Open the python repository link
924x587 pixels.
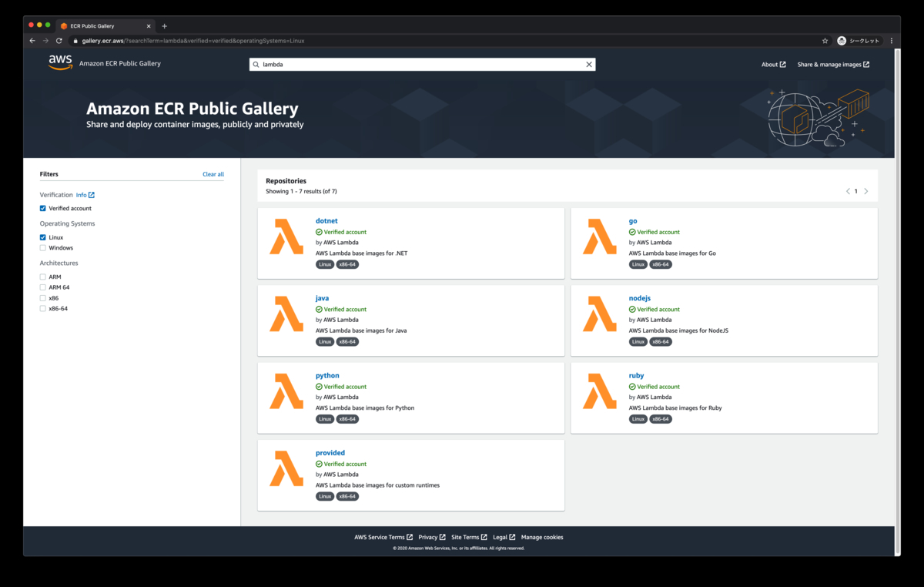coord(327,376)
